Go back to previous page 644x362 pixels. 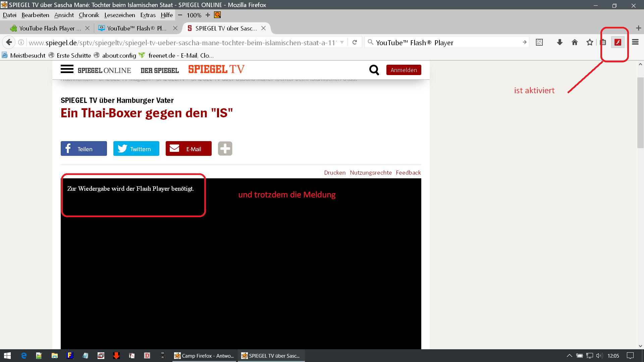tap(9, 42)
